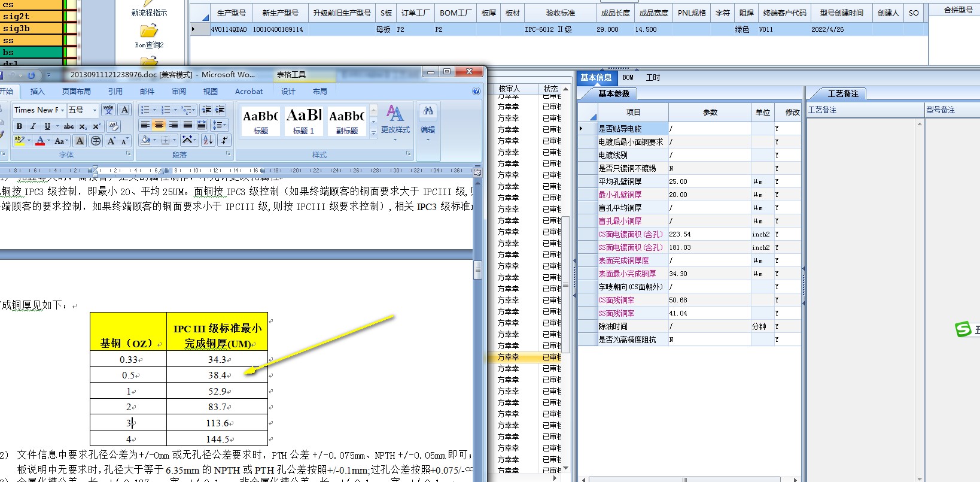Viewport: 980px width, 482px height.
Task: Grow font size with large A icon
Action: pyautogui.click(x=111, y=141)
